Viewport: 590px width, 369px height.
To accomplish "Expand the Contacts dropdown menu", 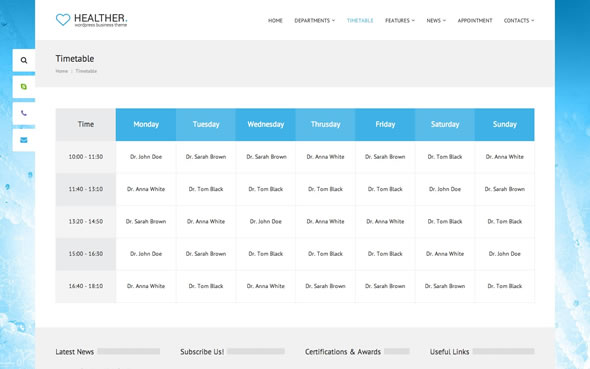I will (x=519, y=20).
